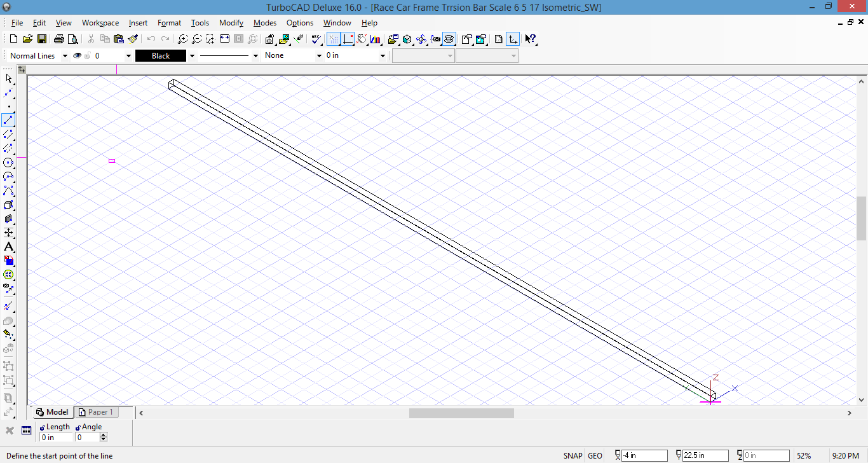868x463 pixels.
Task: Toggle the Length lock in Inspector Bar
Action: (43, 427)
